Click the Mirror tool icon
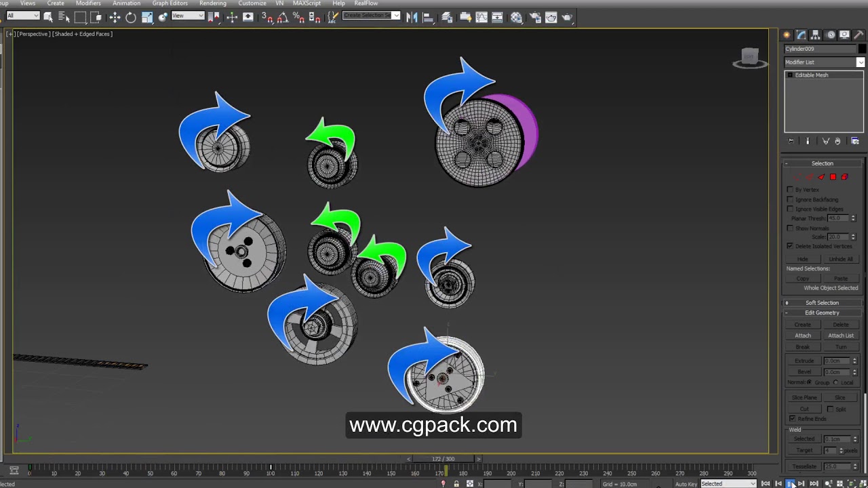868x488 pixels. coord(412,16)
